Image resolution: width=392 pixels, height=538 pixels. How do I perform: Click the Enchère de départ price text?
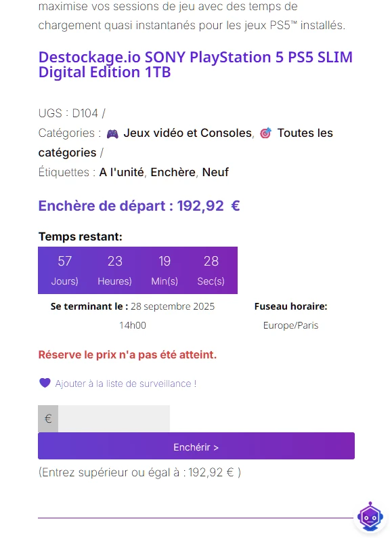(x=139, y=206)
